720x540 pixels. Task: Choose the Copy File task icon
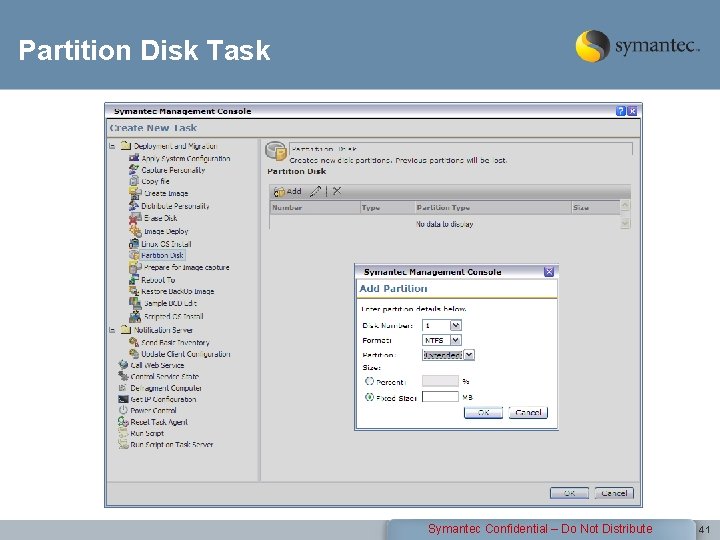tap(134, 181)
